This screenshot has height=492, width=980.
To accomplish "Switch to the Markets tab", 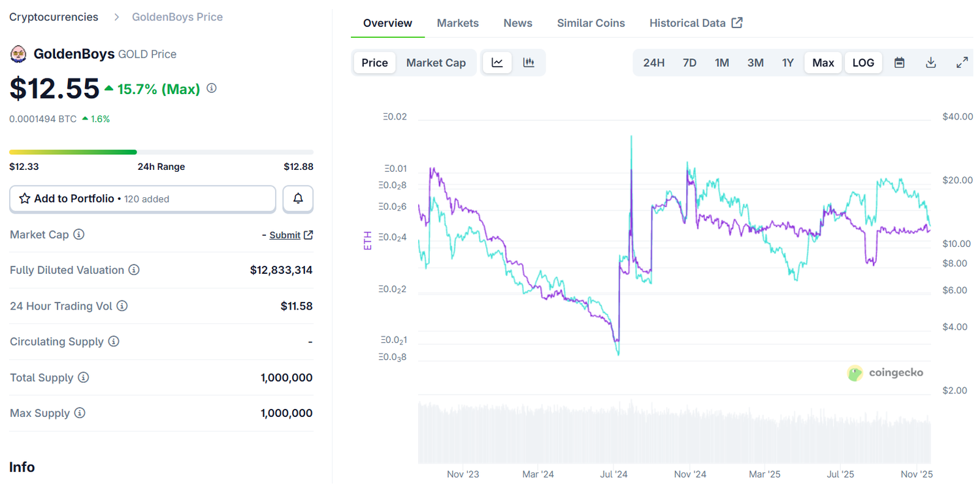I will pyautogui.click(x=457, y=22).
